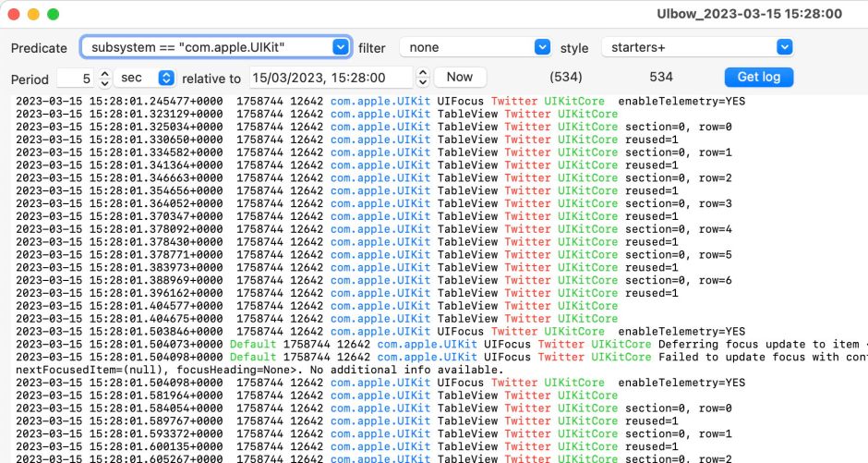Minimize window using yellow button
This screenshot has width=868, height=463.
[33, 14]
